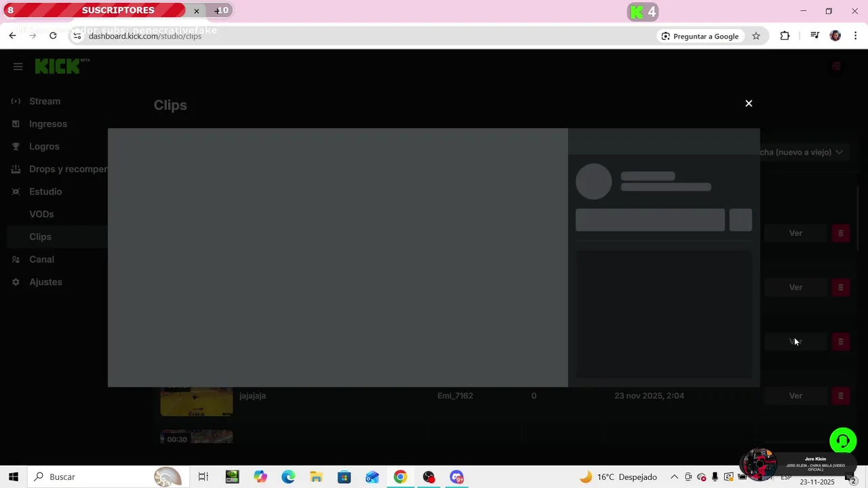868x488 pixels.
Task: Click the Ingresos icon in sidebar
Action: tap(16, 124)
